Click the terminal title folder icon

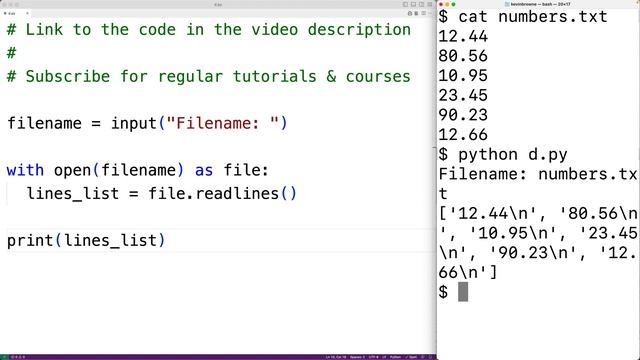(x=507, y=4)
